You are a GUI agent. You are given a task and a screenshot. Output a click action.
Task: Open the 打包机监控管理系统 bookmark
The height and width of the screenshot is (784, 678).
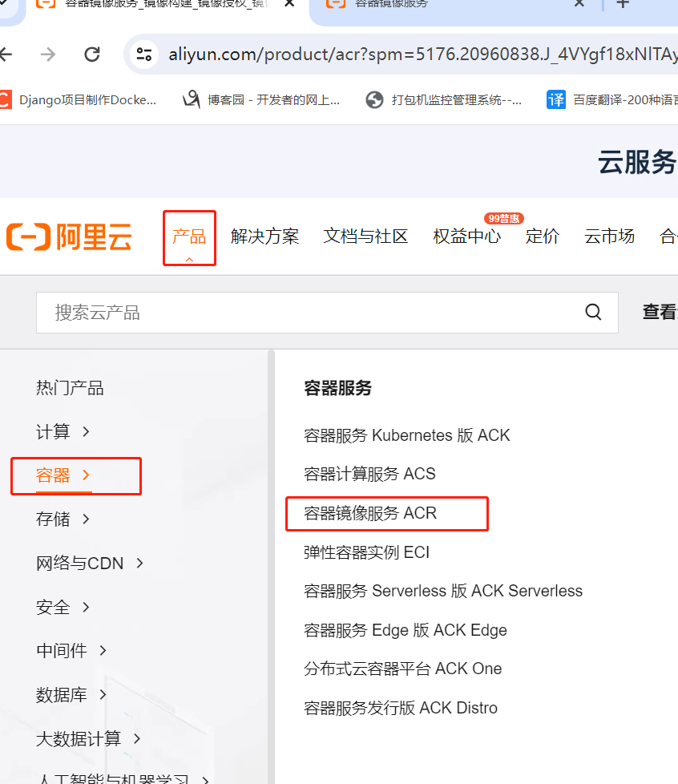pos(443,100)
